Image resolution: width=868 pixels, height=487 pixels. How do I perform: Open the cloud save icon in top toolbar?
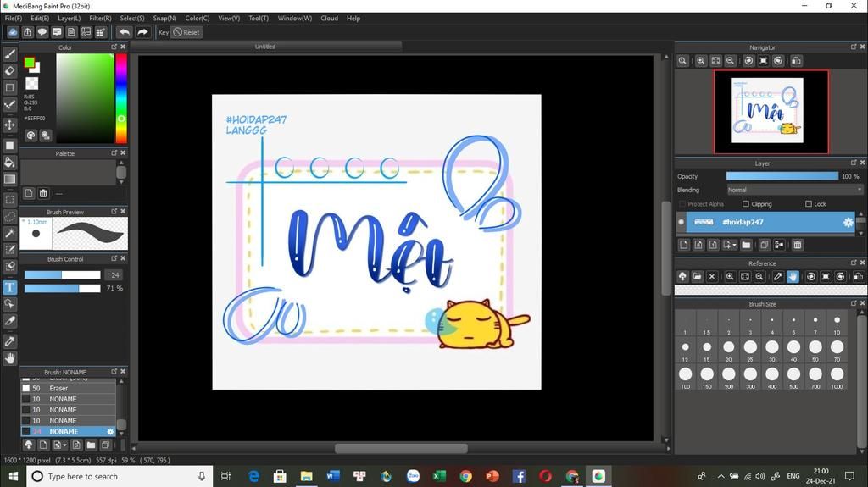(x=12, y=32)
